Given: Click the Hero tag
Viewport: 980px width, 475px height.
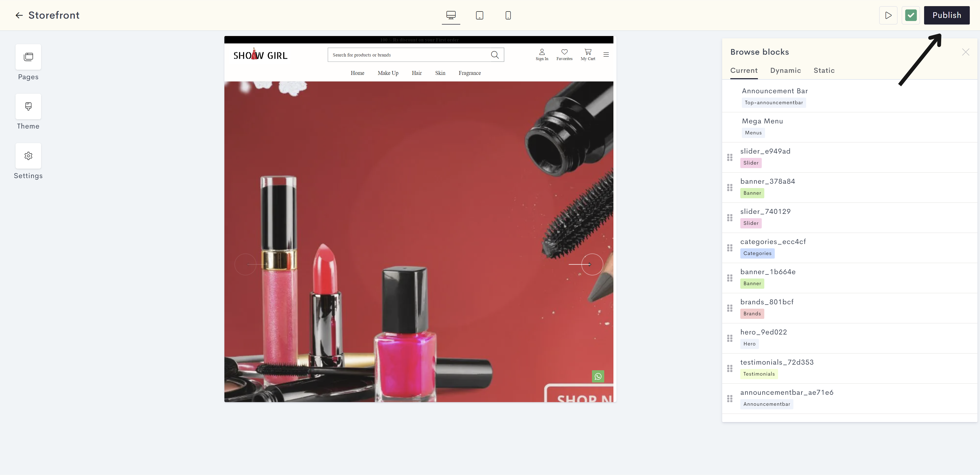Looking at the screenshot, I should pos(749,344).
